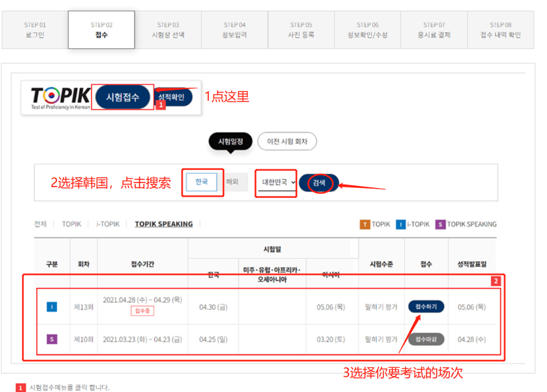The width and height of the screenshot is (547, 392).
Task: Open STEP 03 시험장 선택 tab
Action: 168,30
